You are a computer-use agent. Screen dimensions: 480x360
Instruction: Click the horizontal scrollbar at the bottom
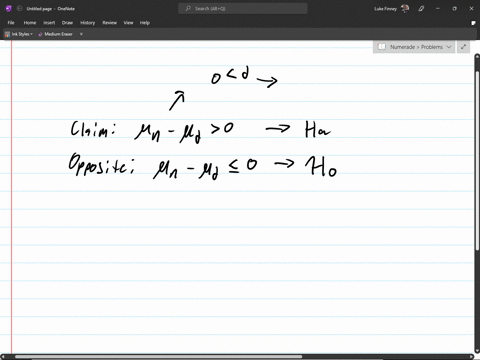158,357
